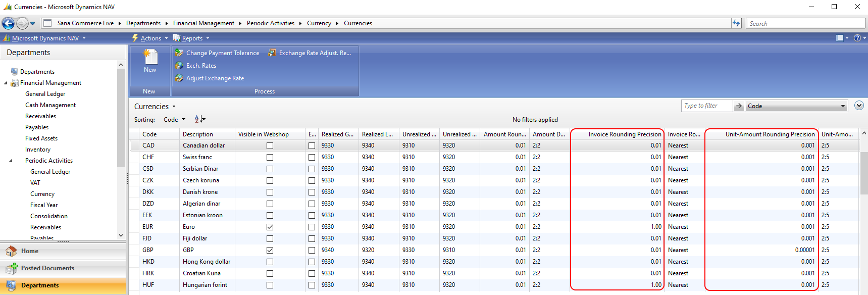
Task: Open the Currencies page title dropdown
Action: 155,107
